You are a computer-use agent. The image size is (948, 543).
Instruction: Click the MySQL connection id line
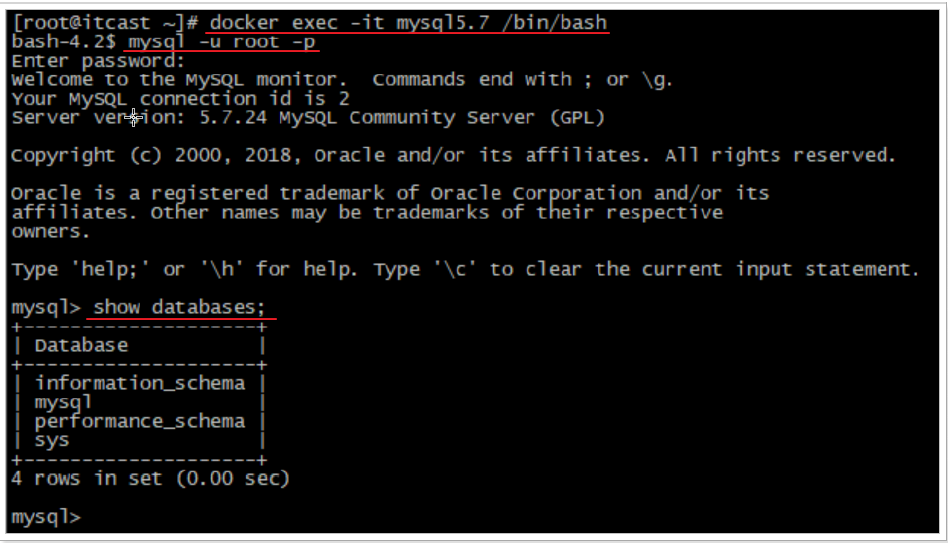pyautogui.click(x=180, y=98)
